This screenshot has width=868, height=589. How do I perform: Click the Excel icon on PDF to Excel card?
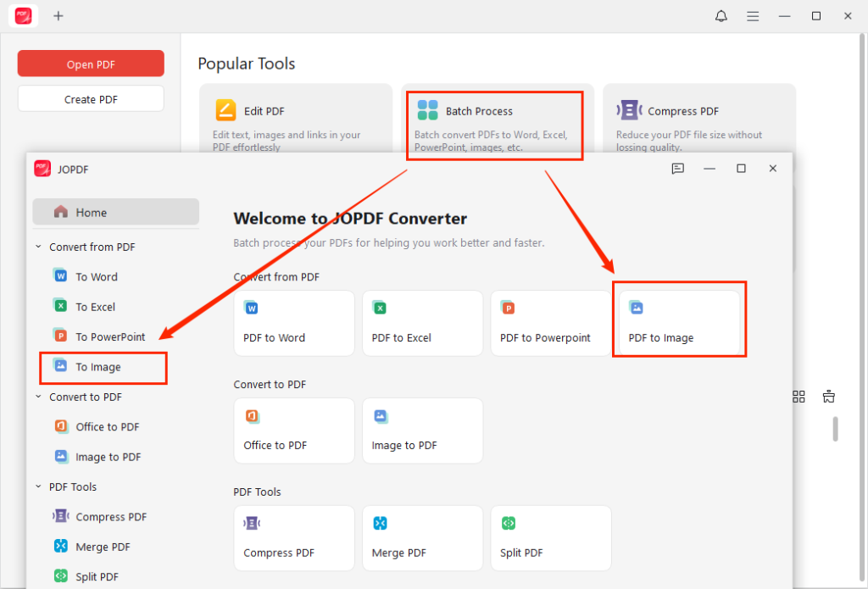pyautogui.click(x=379, y=308)
